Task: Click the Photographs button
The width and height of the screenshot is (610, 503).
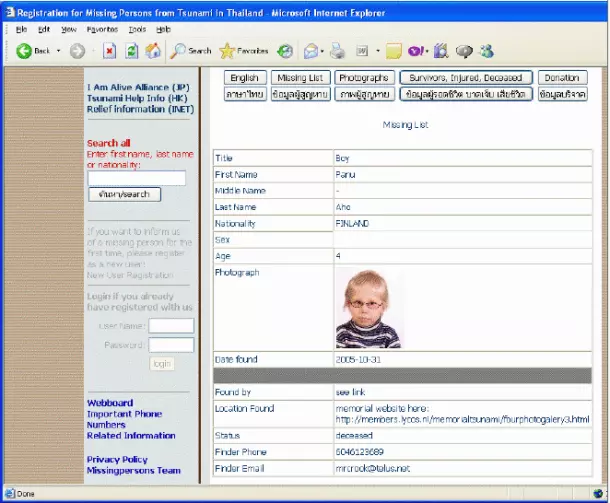Action: coord(364,78)
